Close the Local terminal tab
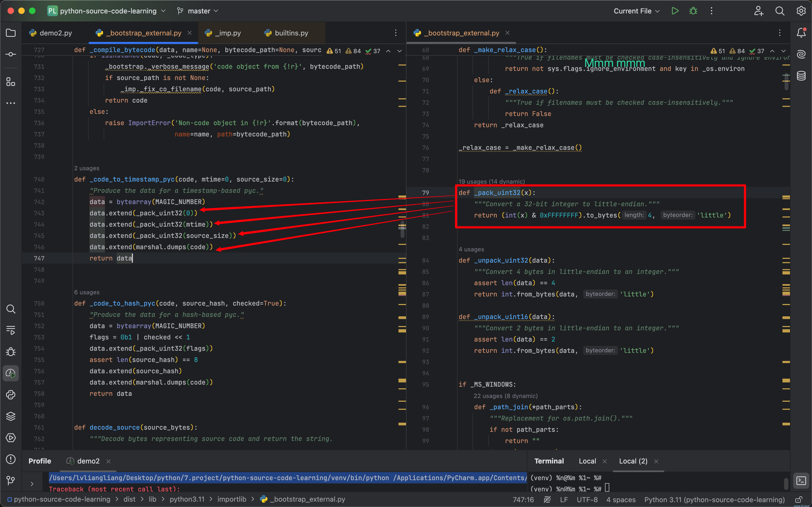812x507 pixels. [604, 461]
